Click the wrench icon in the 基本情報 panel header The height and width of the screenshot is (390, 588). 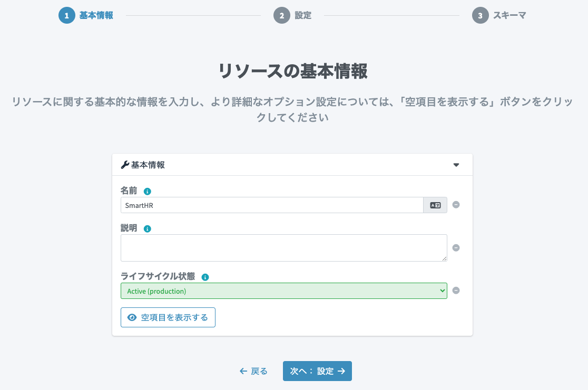125,165
